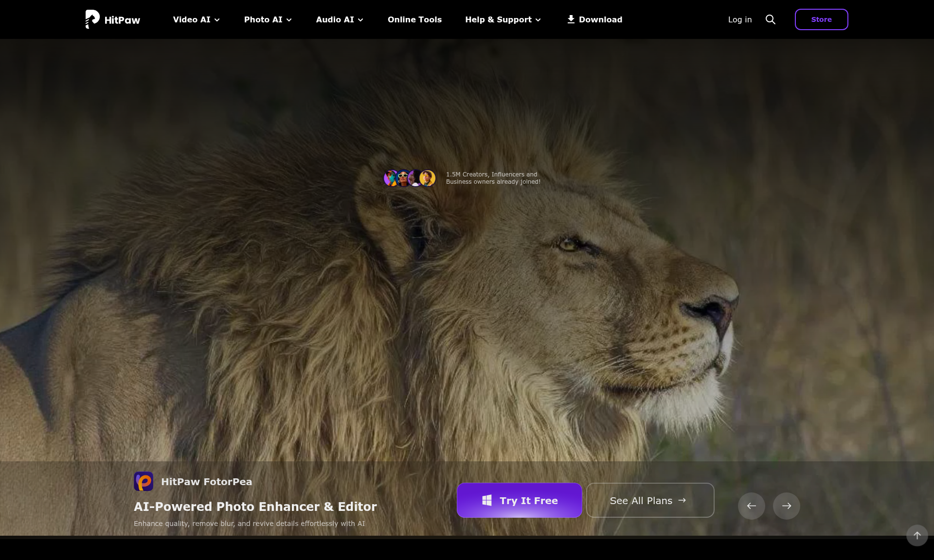Click the HitPaw FotorPea app icon
934x560 pixels.
coord(144,481)
